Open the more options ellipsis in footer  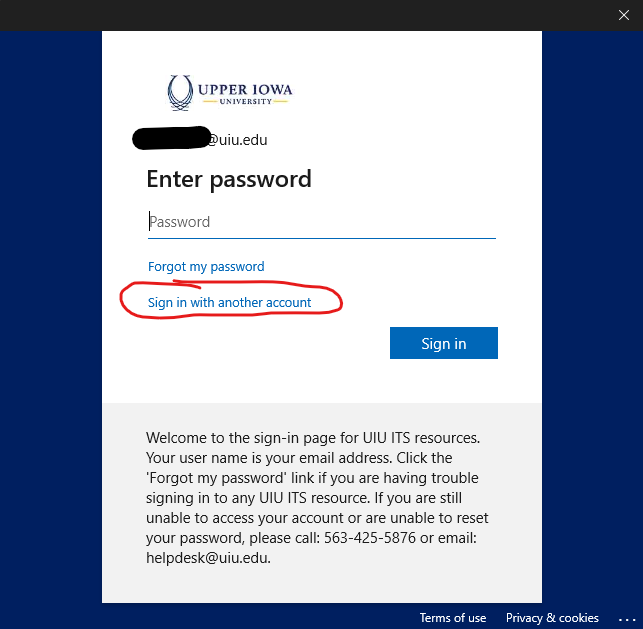click(x=624, y=618)
